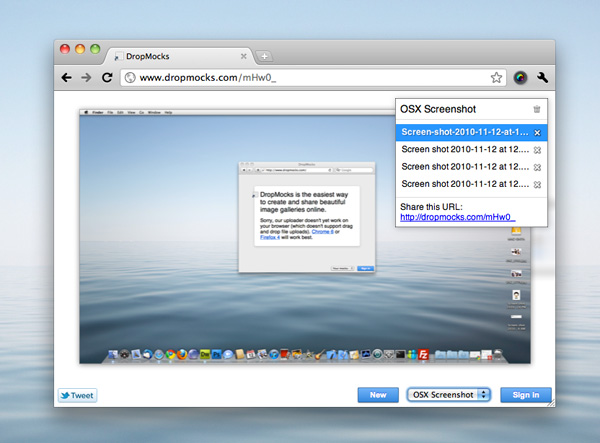Select the DropMocks browser tab
Screen dimensions: 600x443
(x=180, y=56)
